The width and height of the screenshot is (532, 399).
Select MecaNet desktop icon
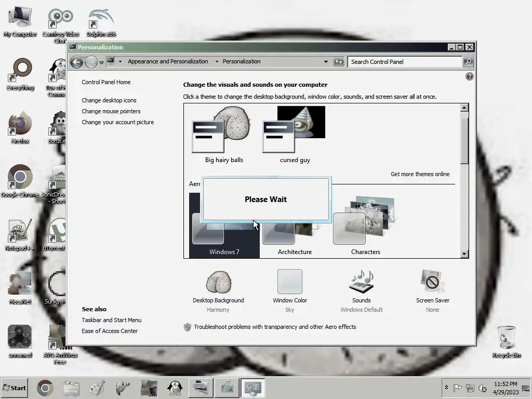[x=20, y=288]
